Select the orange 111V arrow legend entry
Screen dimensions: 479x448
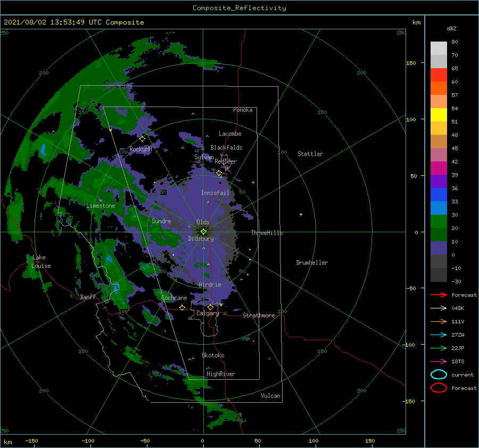pos(439,321)
